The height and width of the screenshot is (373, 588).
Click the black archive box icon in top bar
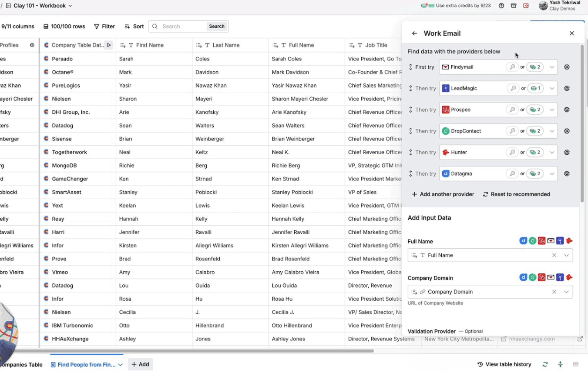tap(514, 6)
